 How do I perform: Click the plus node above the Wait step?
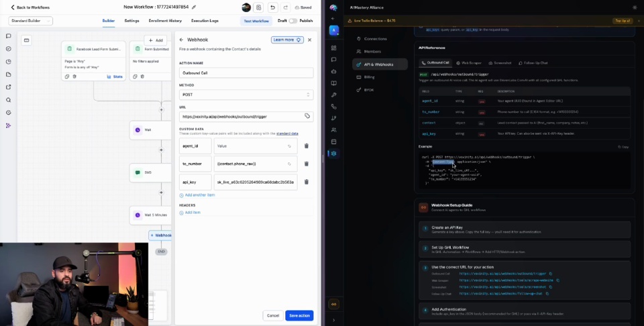(x=162, y=109)
